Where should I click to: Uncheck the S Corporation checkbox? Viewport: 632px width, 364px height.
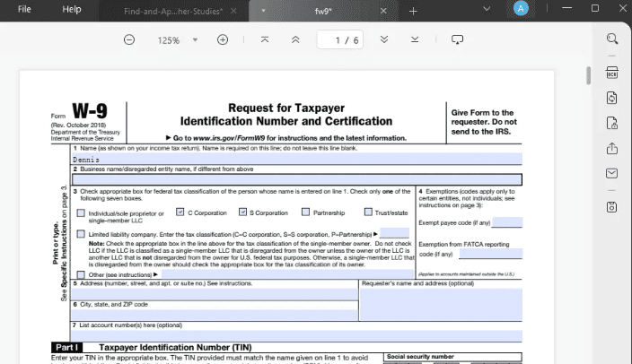(x=242, y=212)
